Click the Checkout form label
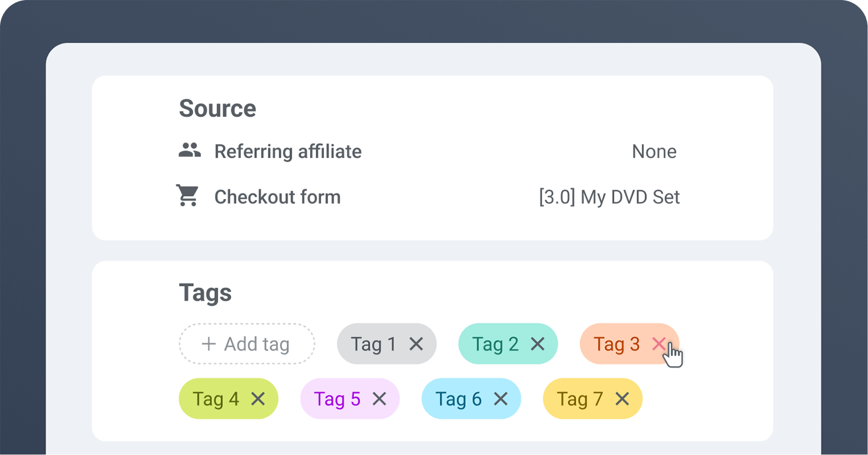Viewport: 868px width, 455px height. point(277,197)
